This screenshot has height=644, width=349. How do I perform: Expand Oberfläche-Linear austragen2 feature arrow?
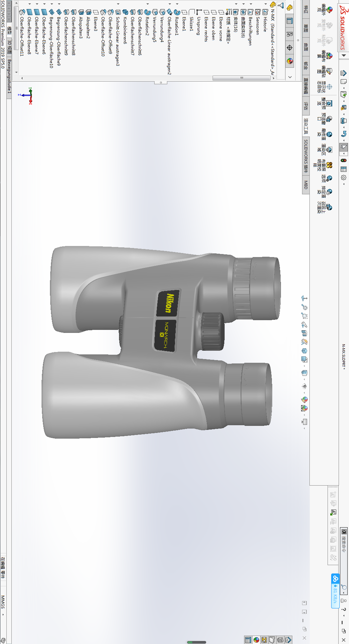[170, 4]
